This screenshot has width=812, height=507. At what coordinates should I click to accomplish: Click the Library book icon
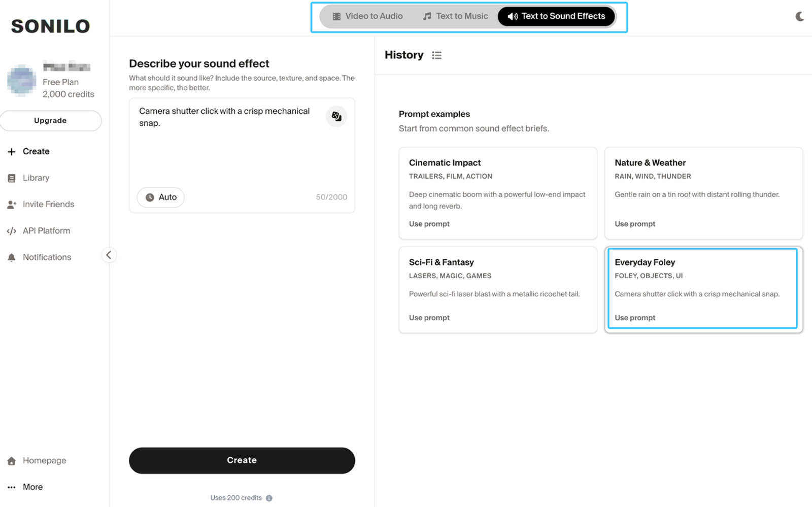[11, 178]
